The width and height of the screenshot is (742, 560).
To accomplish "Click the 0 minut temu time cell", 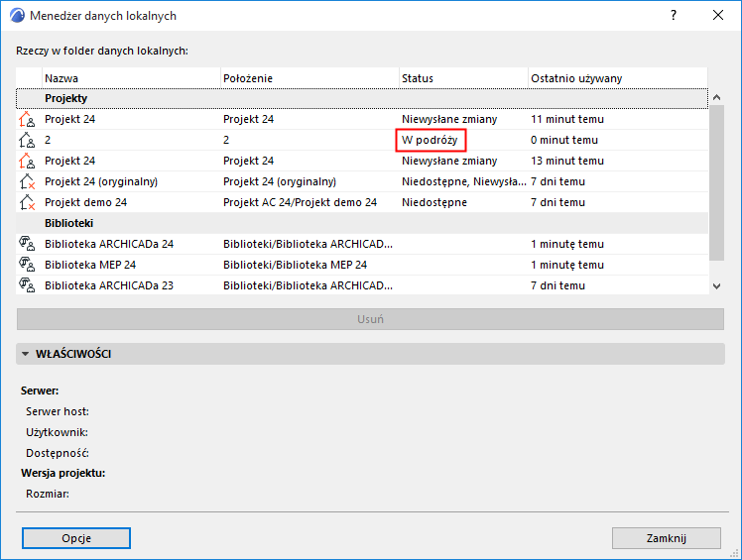I will pos(564,140).
